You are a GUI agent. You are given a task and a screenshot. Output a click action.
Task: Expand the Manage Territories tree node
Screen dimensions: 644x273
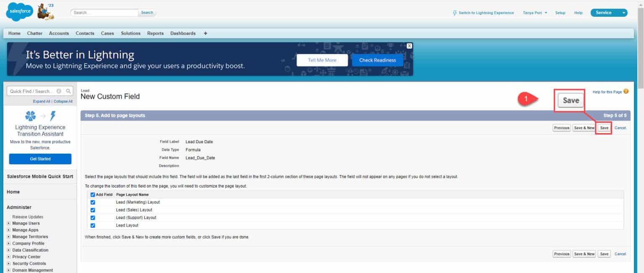click(9, 237)
